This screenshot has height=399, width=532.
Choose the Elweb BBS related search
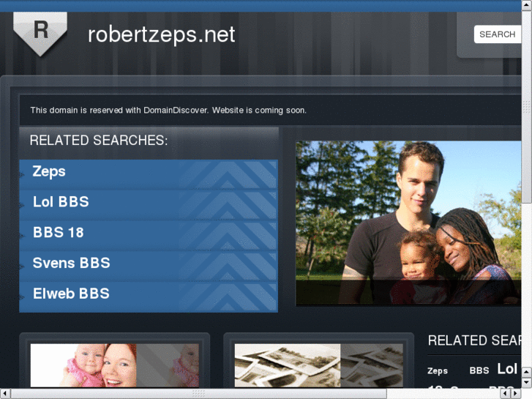tap(149, 297)
